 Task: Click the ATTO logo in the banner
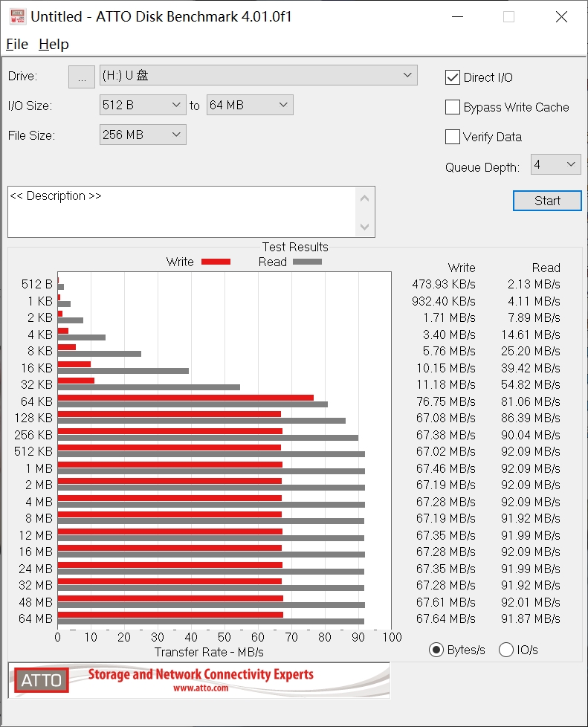pos(42,680)
